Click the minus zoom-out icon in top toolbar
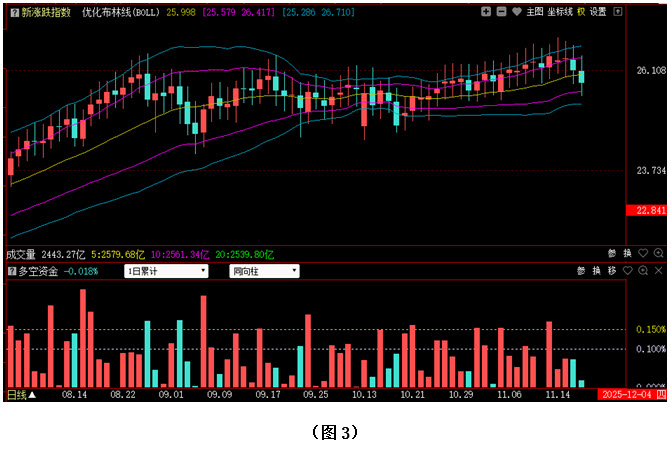Image resolution: width=671 pixels, height=452 pixels. [501, 12]
